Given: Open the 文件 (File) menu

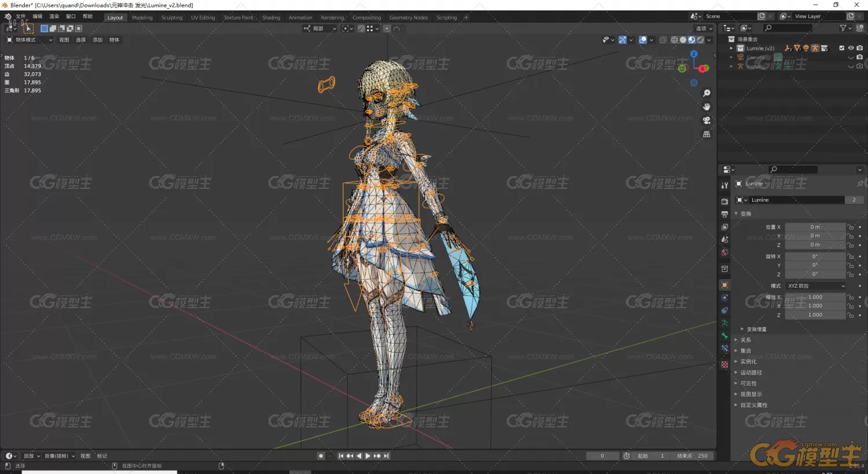Looking at the screenshot, I should point(21,17).
